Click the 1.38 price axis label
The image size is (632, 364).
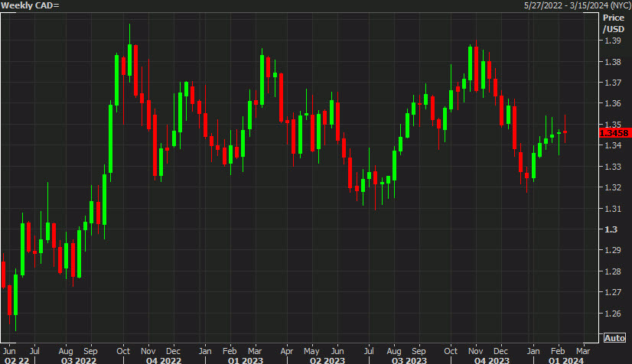point(613,62)
